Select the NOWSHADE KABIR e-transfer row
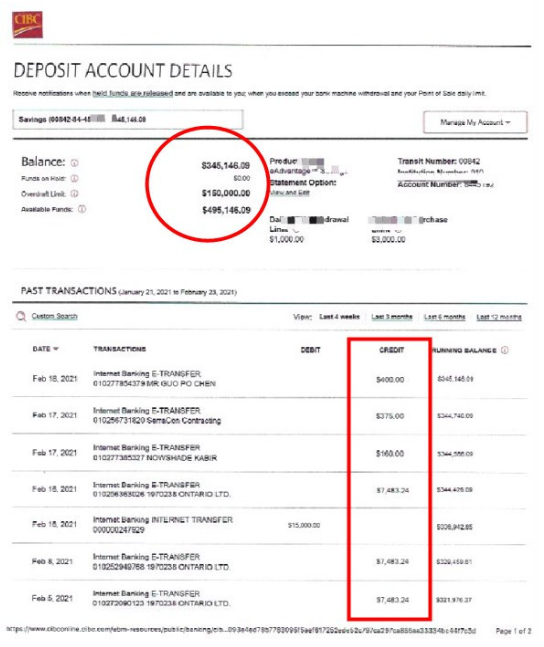The width and height of the screenshot is (544, 647). pyautogui.click(x=270, y=453)
